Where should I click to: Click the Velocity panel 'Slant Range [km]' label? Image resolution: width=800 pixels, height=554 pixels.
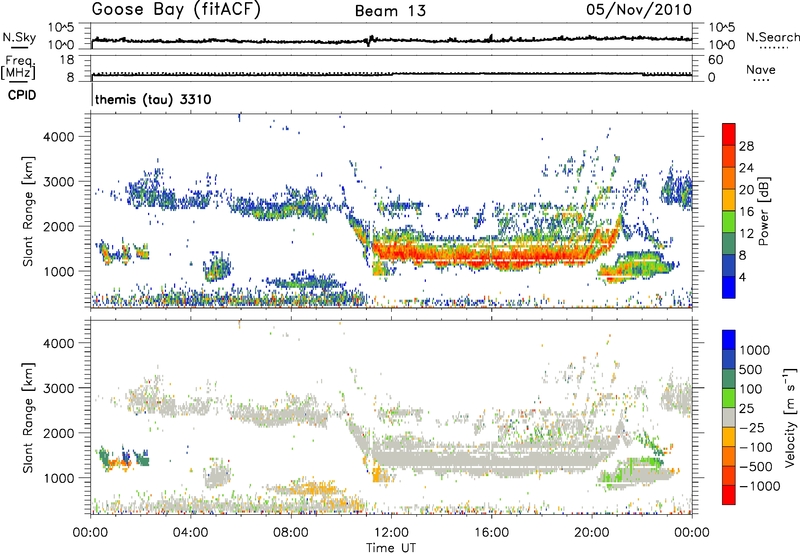(28, 417)
